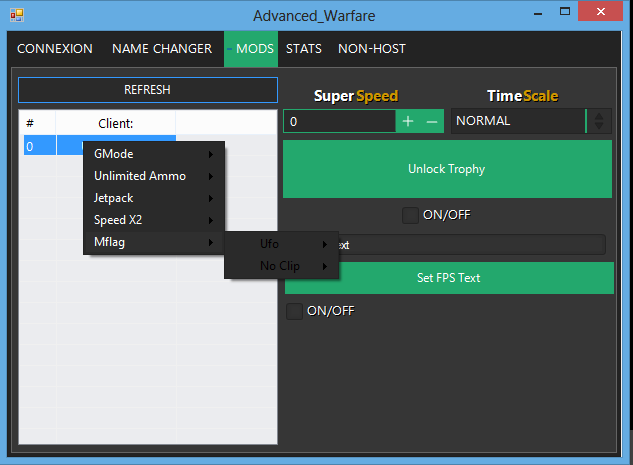633x465 pixels.
Task: Close the Advanced_Warfare window
Action: click(x=600, y=12)
